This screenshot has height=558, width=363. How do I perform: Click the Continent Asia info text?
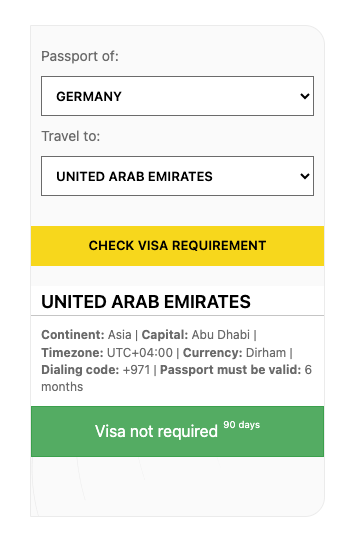tap(86, 335)
